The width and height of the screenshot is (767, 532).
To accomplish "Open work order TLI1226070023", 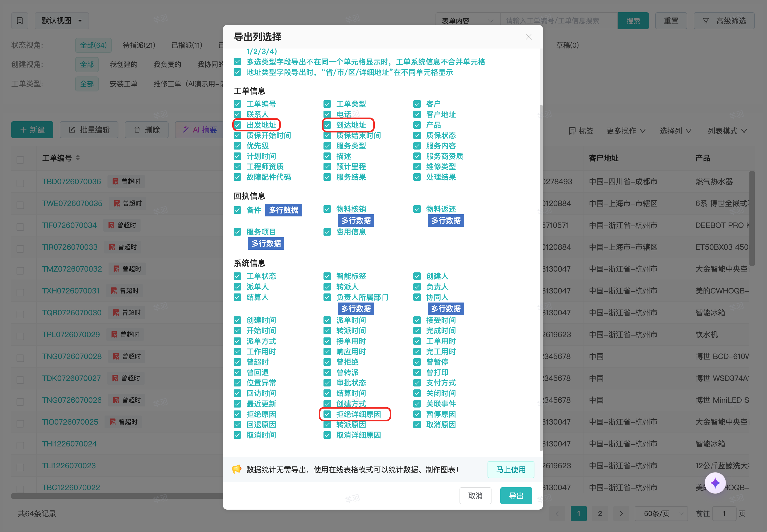I will 69,465.
